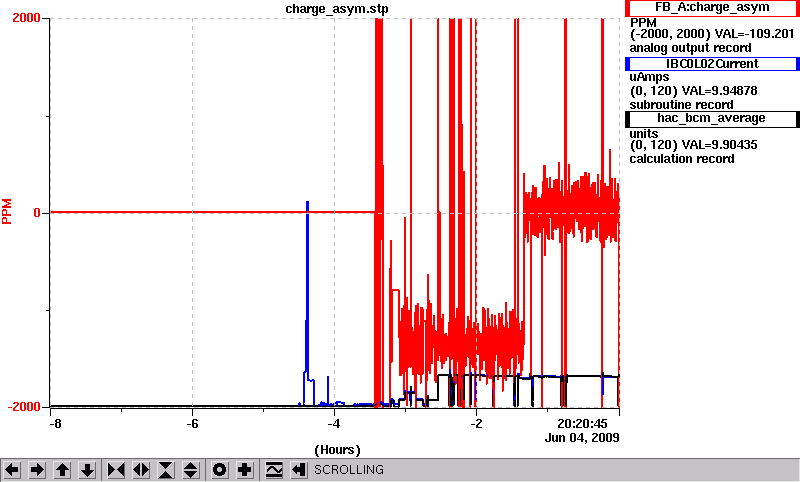Screen dimensions: 800x482
Task: Click the red PPM y-axis label
Action: coord(7,212)
